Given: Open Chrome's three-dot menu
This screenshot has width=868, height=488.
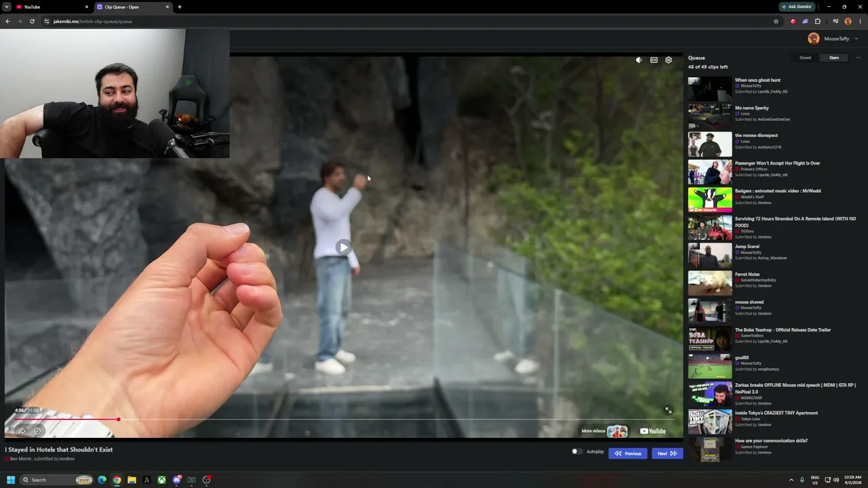Looking at the screenshot, I should 860,21.
